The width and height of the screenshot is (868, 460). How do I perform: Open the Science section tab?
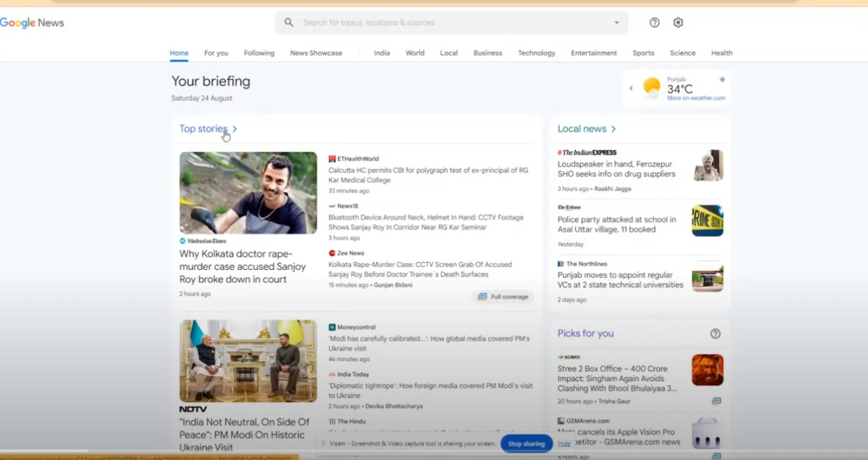point(683,53)
